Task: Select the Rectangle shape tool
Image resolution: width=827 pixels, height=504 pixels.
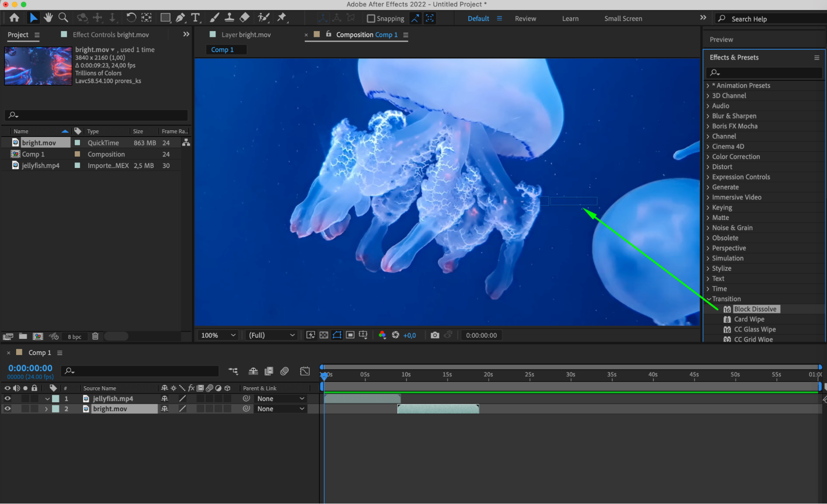Action: (165, 18)
